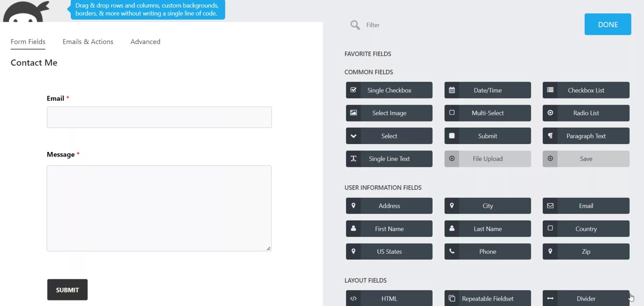This screenshot has height=306, width=644.
Task: Add a City field
Action: point(488,206)
